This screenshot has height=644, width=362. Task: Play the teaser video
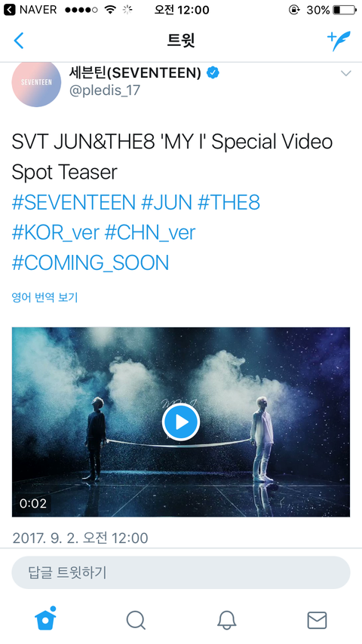(181, 422)
